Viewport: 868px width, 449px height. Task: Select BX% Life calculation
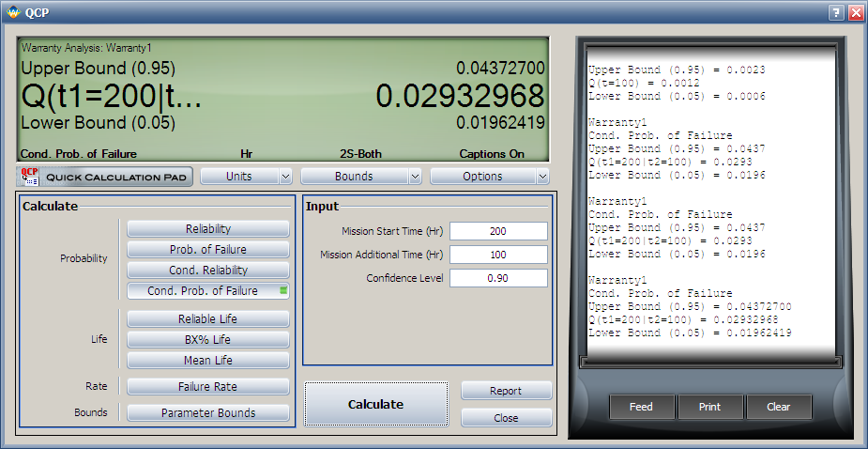(x=208, y=340)
